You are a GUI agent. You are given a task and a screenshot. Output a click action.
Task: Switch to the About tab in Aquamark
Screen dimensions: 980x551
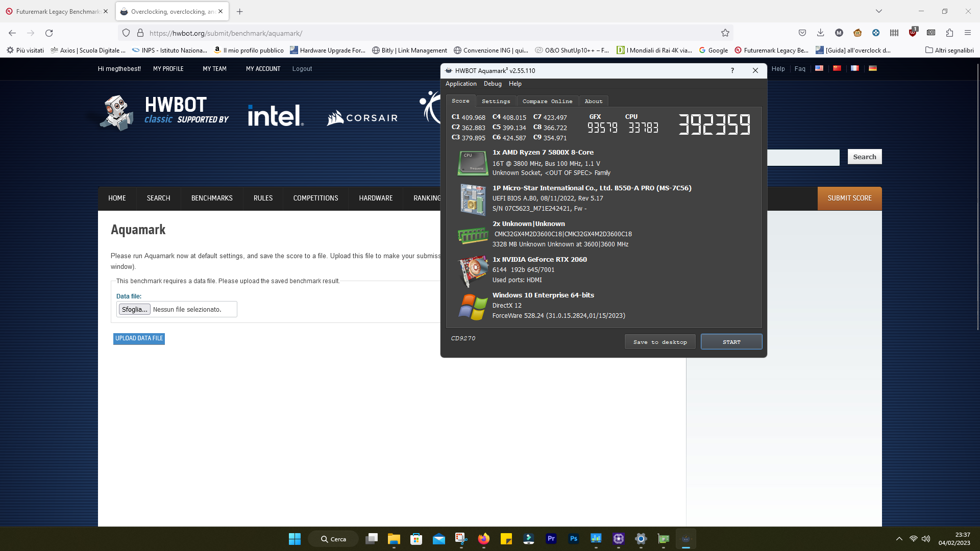pos(594,101)
